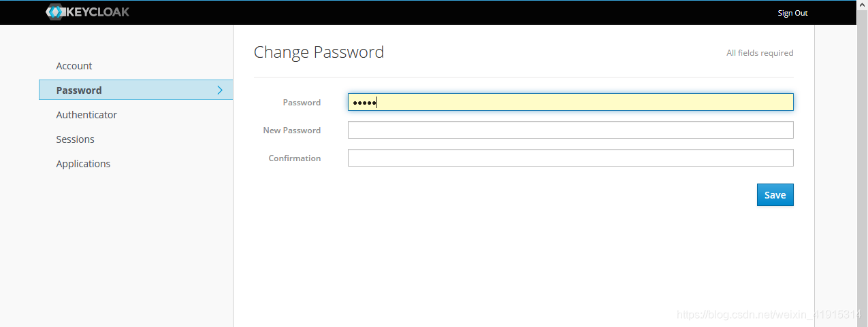
Task: Click the 'Change Password' heading
Action: tap(319, 52)
